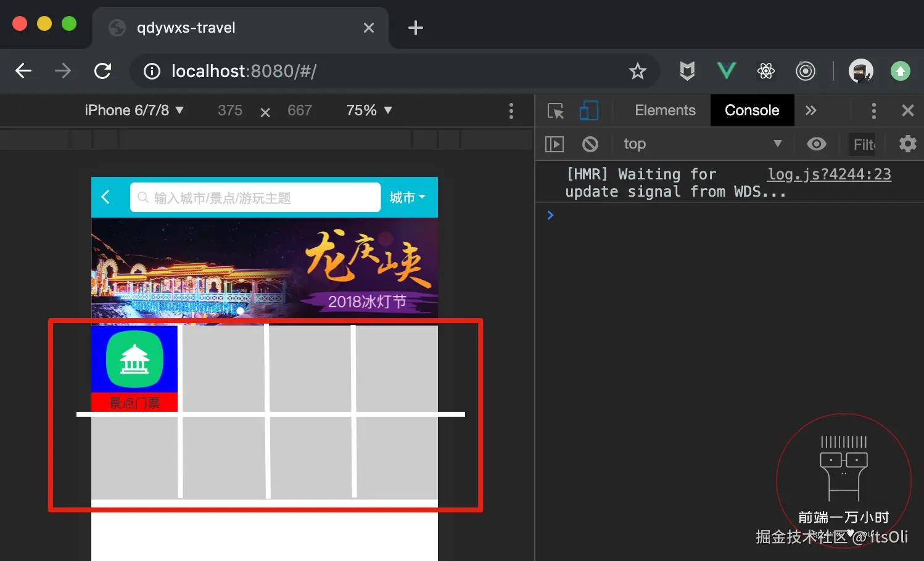
Task: View site information icon in the address bar
Action: [152, 71]
